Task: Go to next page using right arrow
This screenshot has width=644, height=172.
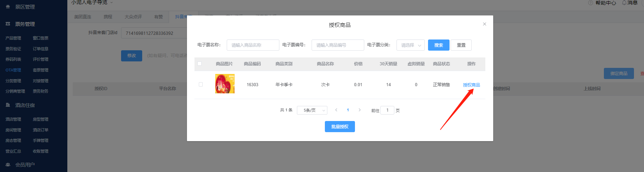Action: [x=360, y=110]
